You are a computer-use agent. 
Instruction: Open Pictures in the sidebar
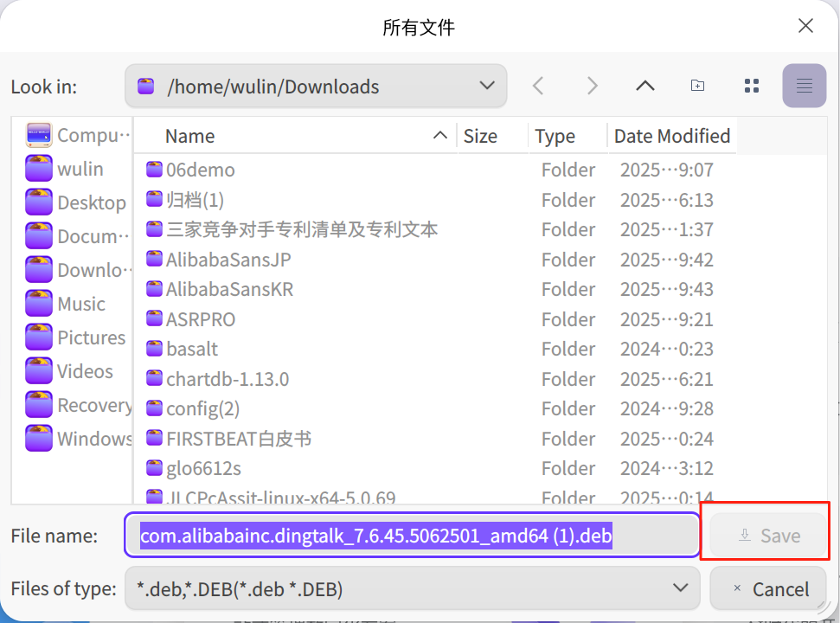pos(75,337)
